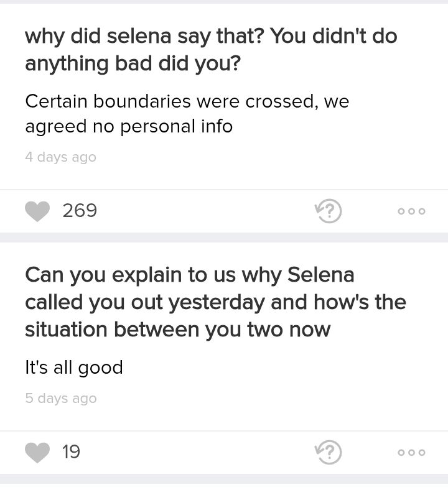Tap the ask-back question icon on the first answer
Image resolution: width=448 pixels, height=490 pixels.
coord(329,211)
